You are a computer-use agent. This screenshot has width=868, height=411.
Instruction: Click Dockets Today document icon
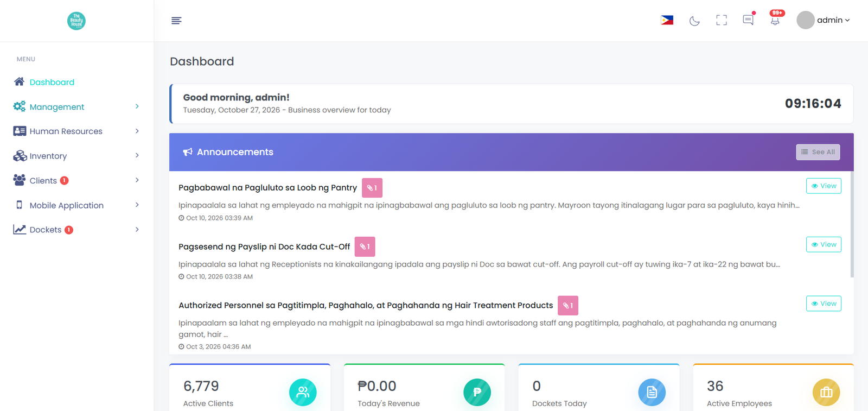[x=652, y=392]
